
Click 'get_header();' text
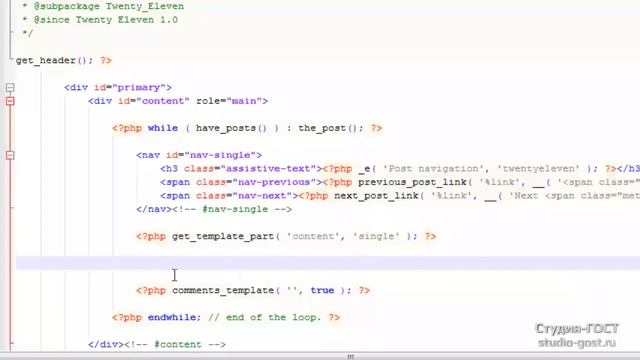[55, 60]
